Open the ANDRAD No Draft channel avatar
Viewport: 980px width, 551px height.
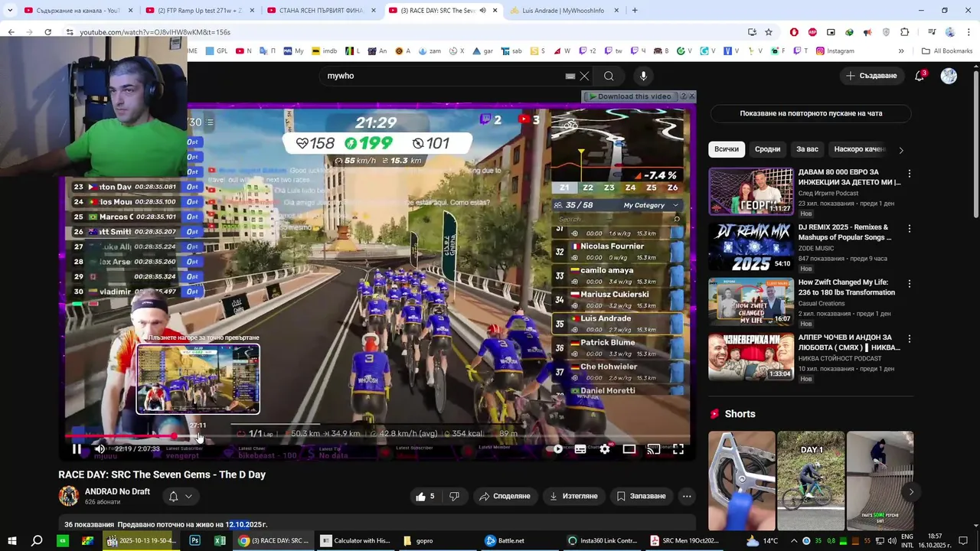69,496
